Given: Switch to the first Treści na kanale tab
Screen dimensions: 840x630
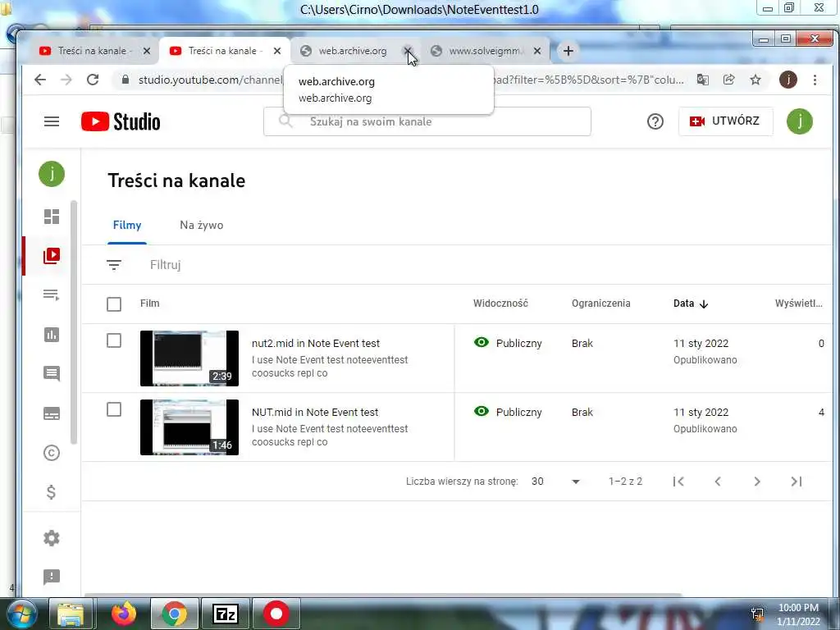Looking at the screenshot, I should click(94, 51).
